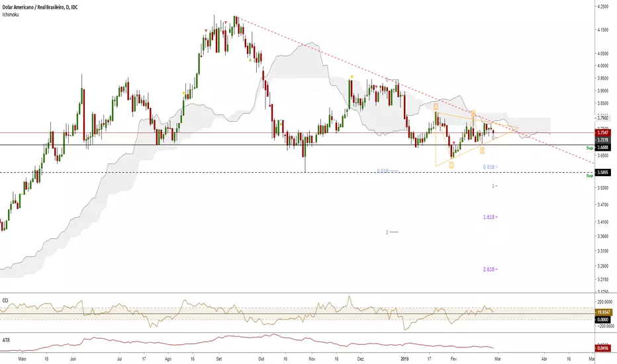
Task: Click the 4.2500 price axis label
Action: click(x=603, y=7)
